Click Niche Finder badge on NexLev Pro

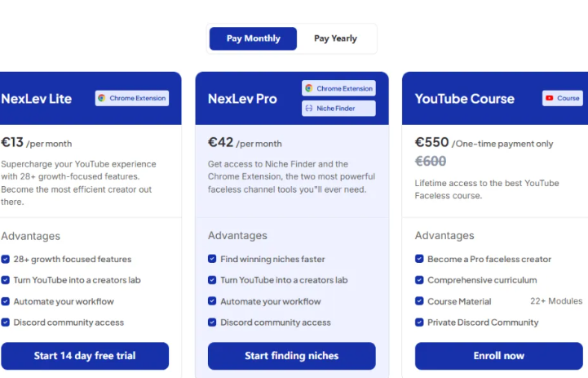(x=338, y=108)
